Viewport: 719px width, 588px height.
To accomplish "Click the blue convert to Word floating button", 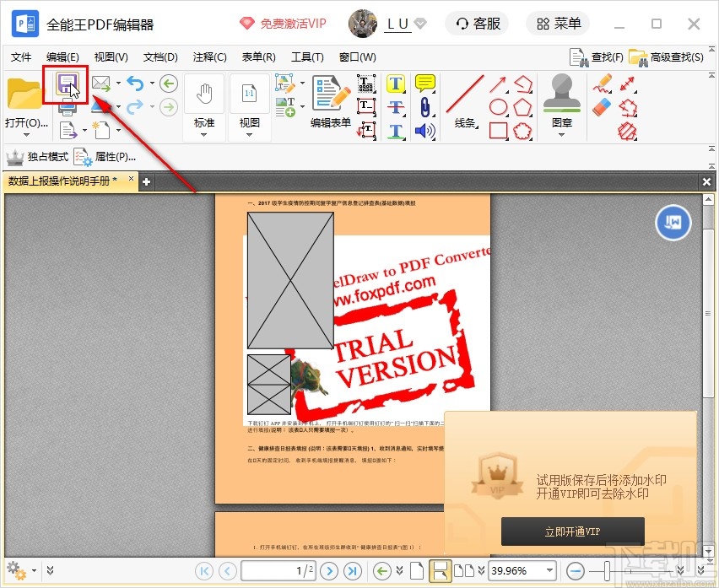I will [x=673, y=223].
